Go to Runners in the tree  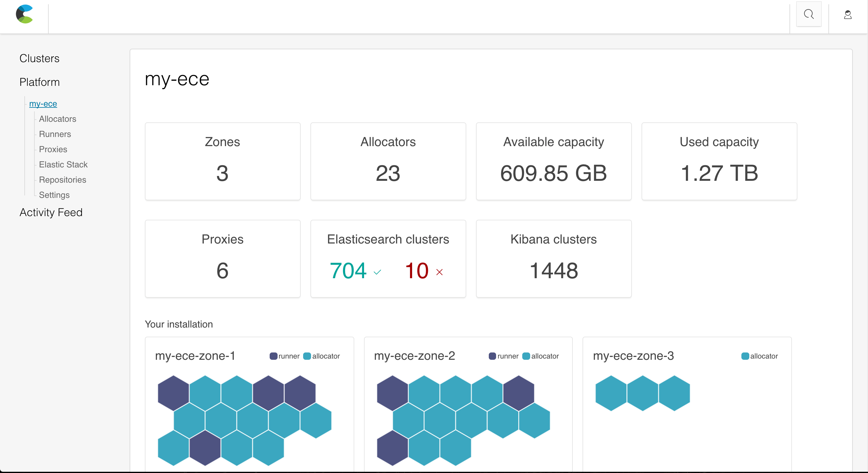pos(55,134)
